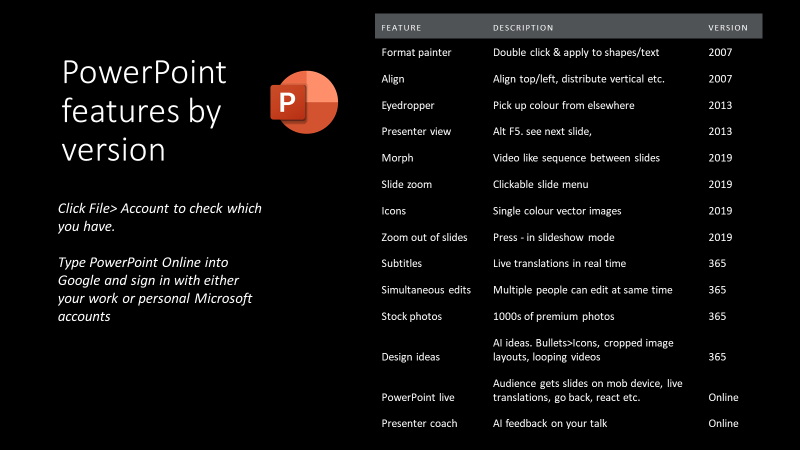Click 'Pick up colour from elsewhere'
The width and height of the screenshot is (800, 450).
pyautogui.click(x=564, y=105)
